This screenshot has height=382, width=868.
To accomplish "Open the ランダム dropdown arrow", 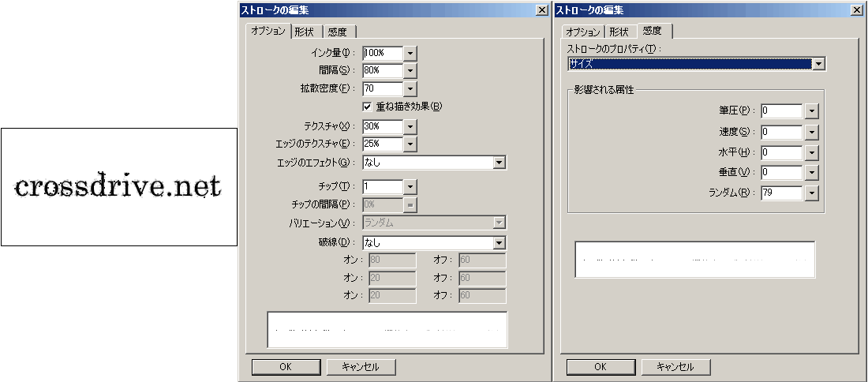I will 811,193.
